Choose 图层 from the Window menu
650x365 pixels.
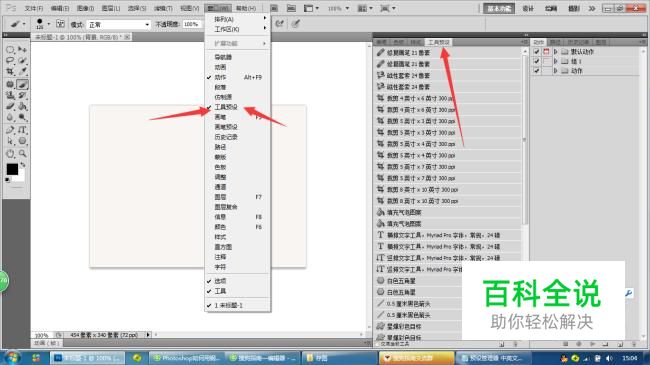(x=238, y=197)
